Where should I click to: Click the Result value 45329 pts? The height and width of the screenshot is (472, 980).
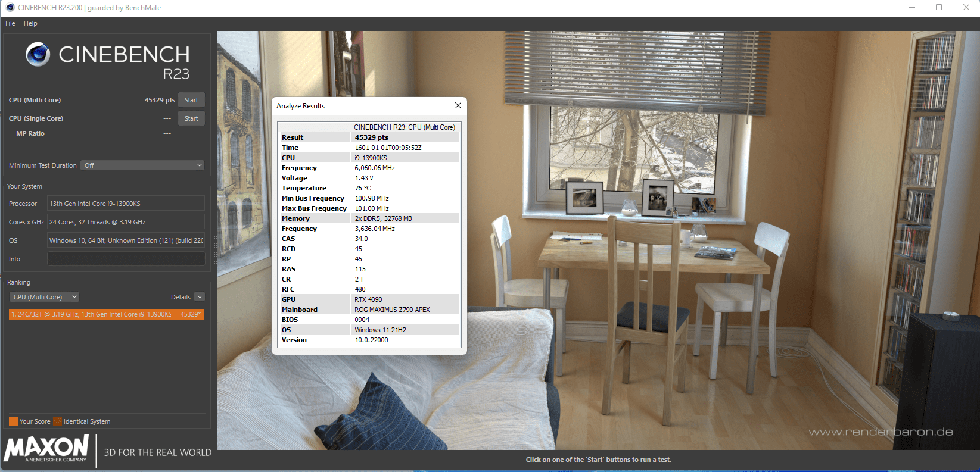pyautogui.click(x=372, y=137)
